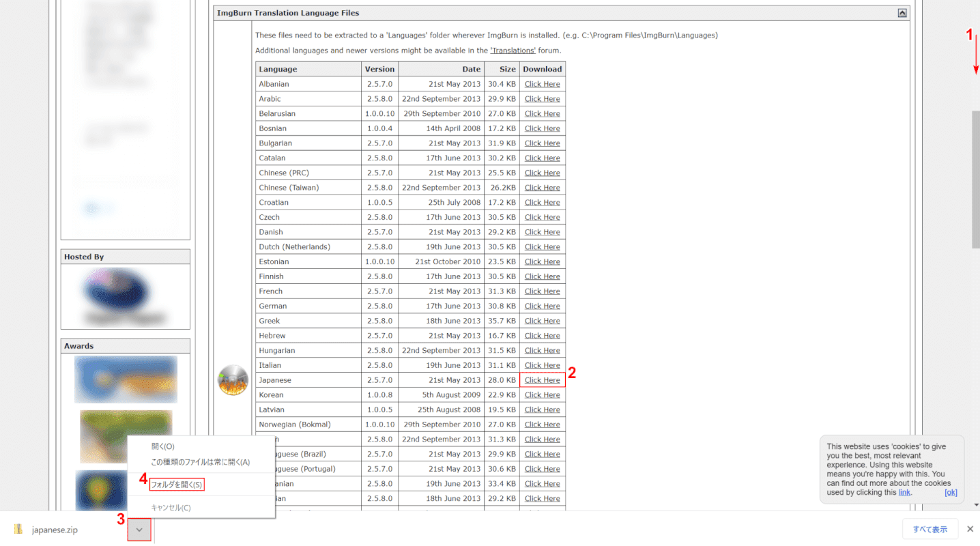Click the '35.7 KB' size cell
The image size is (980, 546).
pyautogui.click(x=502, y=321)
